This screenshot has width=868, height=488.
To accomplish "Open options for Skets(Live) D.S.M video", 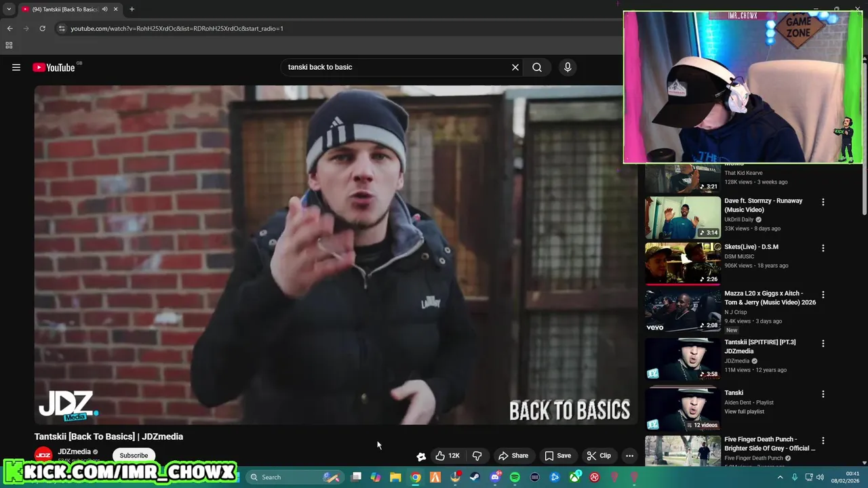I will 823,248.
